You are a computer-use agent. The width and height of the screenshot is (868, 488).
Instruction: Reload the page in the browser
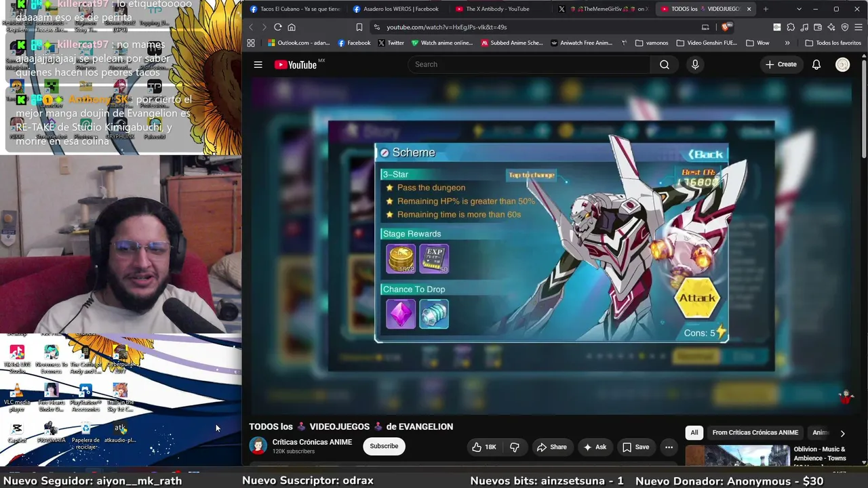tap(277, 27)
